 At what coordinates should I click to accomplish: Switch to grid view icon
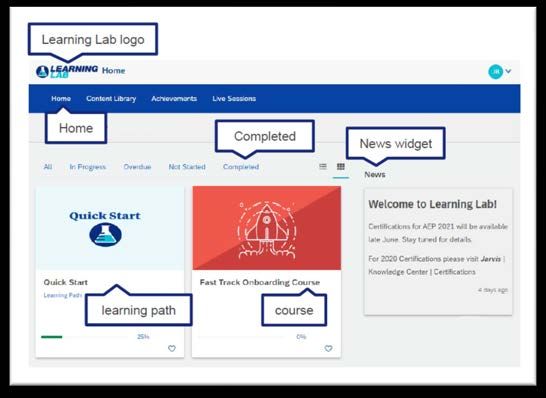pos(341,167)
